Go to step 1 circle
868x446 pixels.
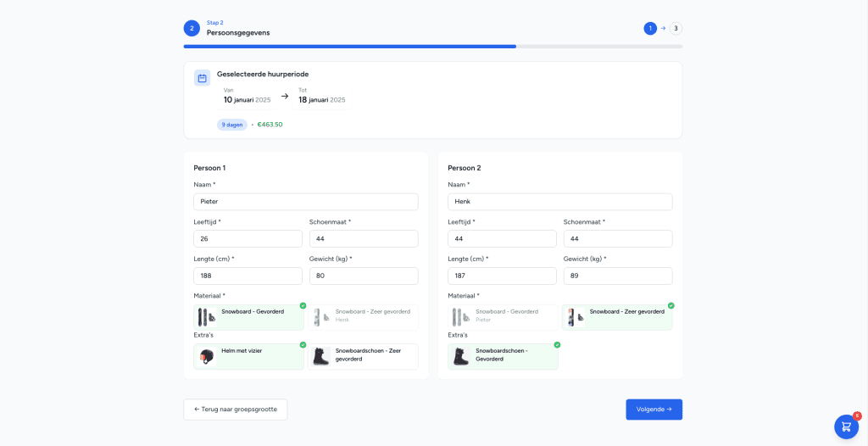[650, 28]
